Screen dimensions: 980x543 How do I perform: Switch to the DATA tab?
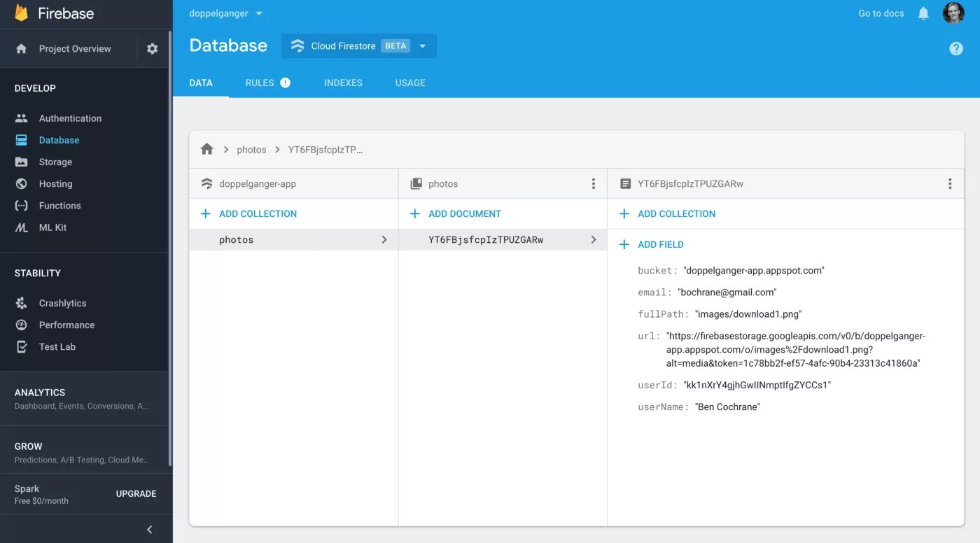(201, 83)
